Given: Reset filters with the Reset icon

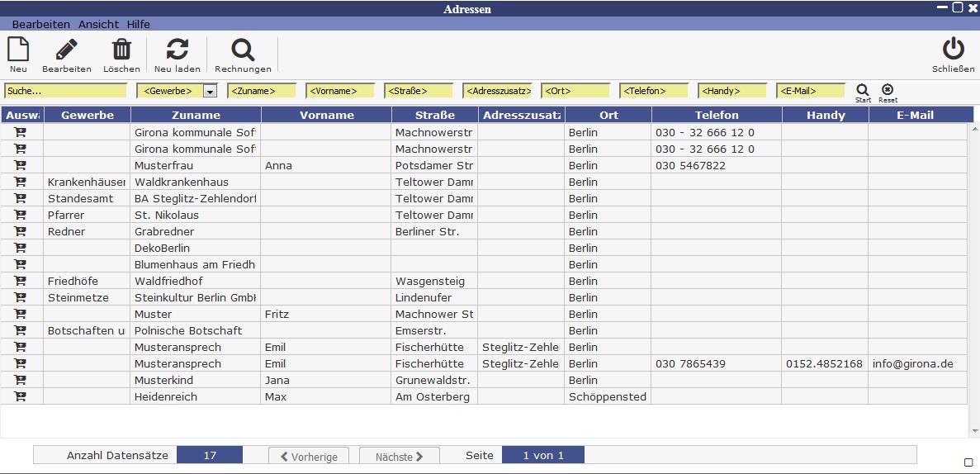Looking at the screenshot, I should pos(888,89).
